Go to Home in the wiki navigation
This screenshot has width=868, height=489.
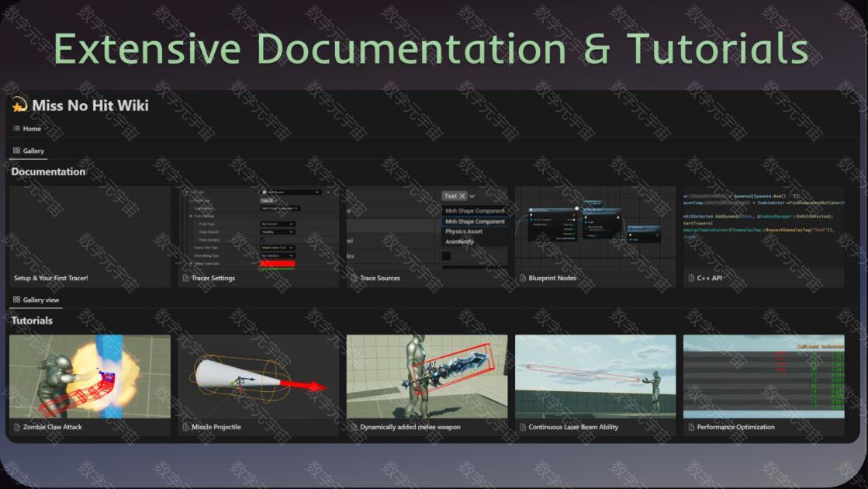pos(27,129)
